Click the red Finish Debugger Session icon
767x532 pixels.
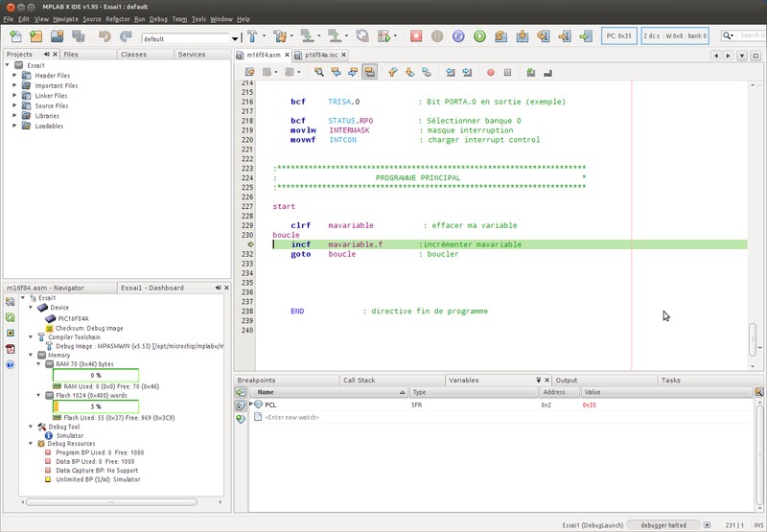pyautogui.click(x=416, y=36)
